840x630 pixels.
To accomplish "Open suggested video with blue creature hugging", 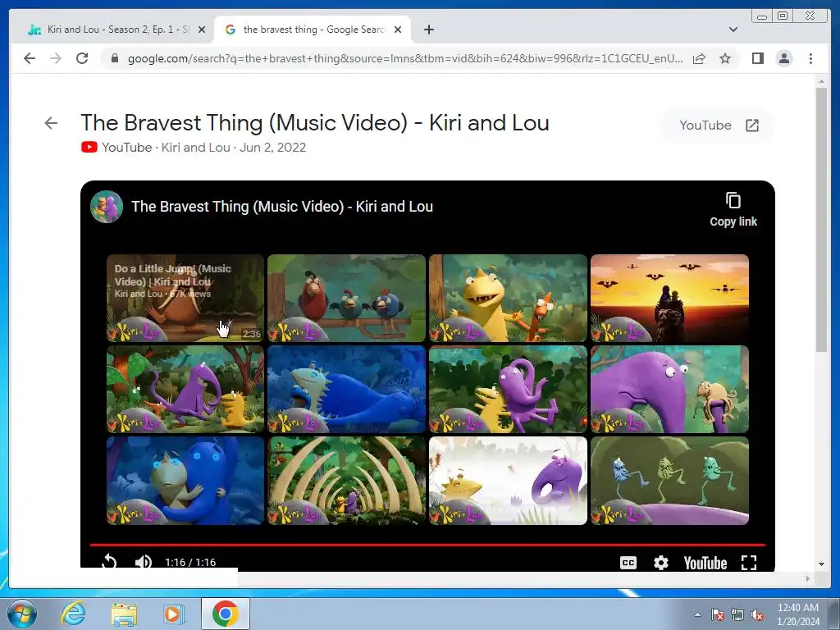I will pos(185,481).
